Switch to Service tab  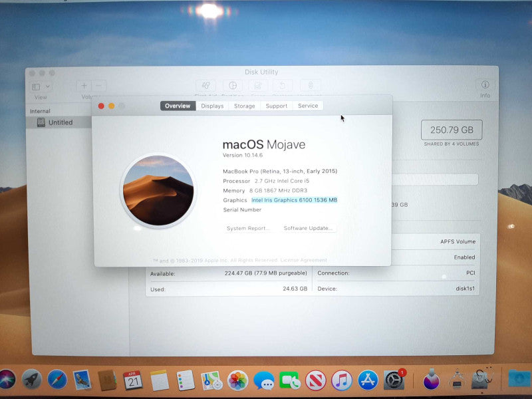tap(308, 106)
